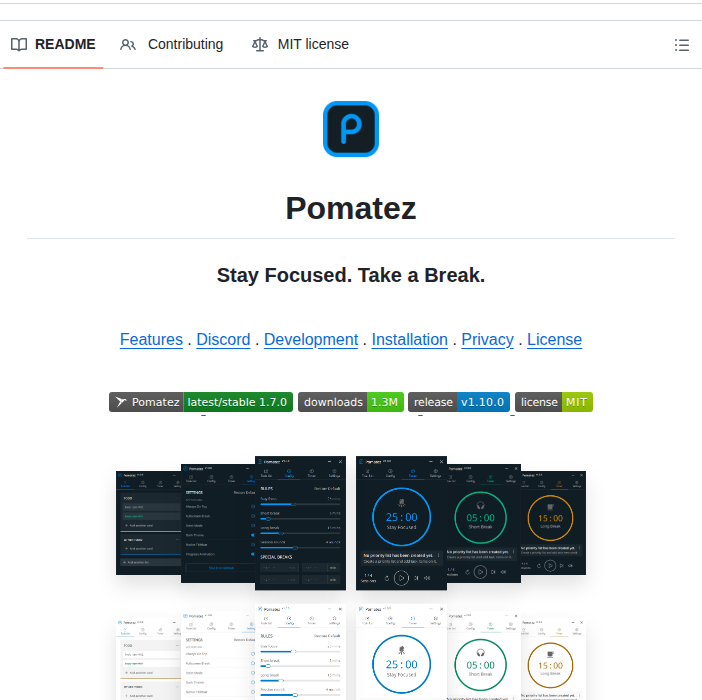The width and height of the screenshot is (702, 700).
Task: Open the Pomatez heading
Action: pos(351,209)
